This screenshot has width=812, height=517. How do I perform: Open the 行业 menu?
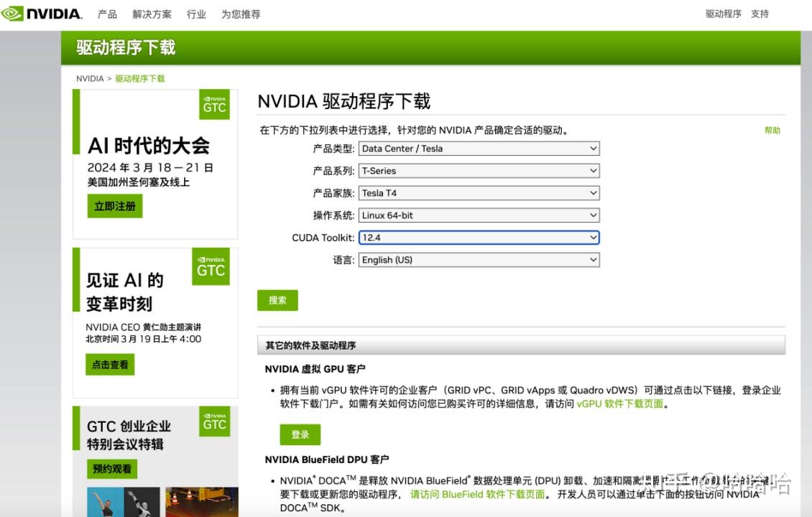click(x=196, y=14)
